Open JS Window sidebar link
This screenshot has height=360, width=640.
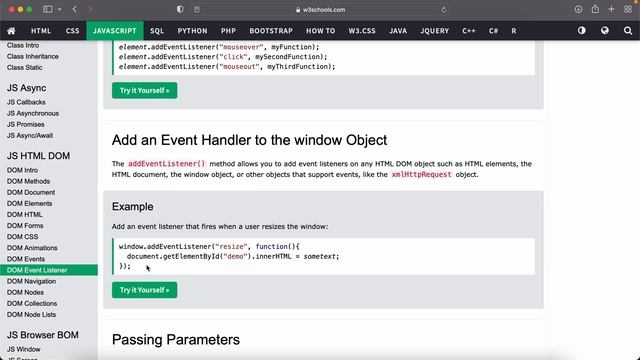(24, 349)
